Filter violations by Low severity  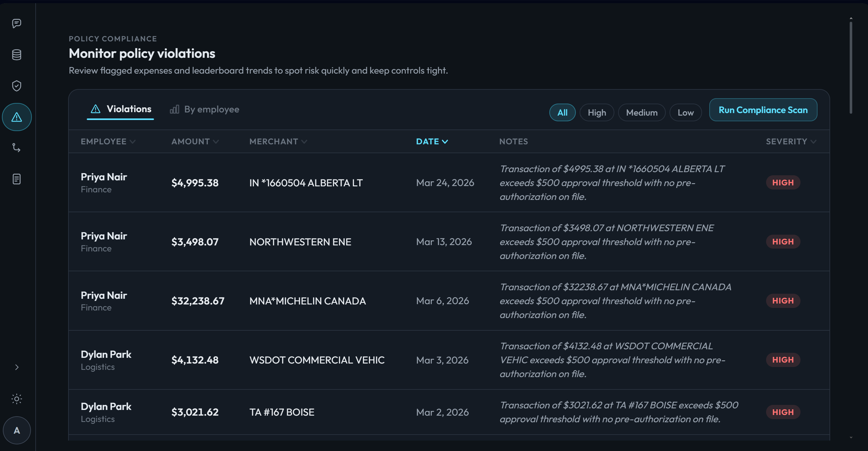685,112
